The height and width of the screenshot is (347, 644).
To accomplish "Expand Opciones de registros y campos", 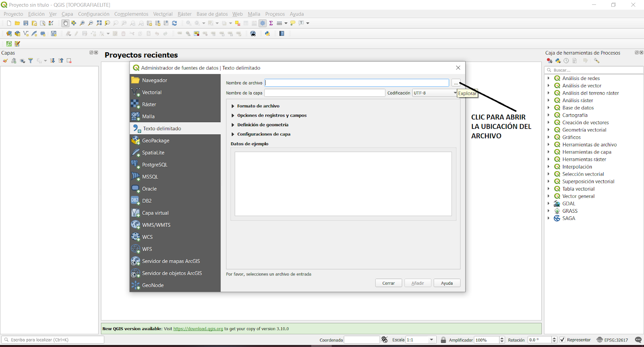I will [233, 115].
